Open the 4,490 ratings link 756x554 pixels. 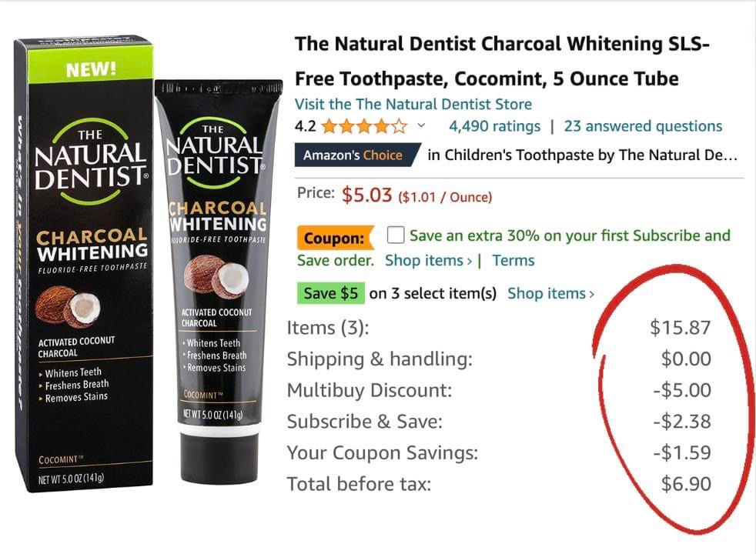(x=495, y=126)
